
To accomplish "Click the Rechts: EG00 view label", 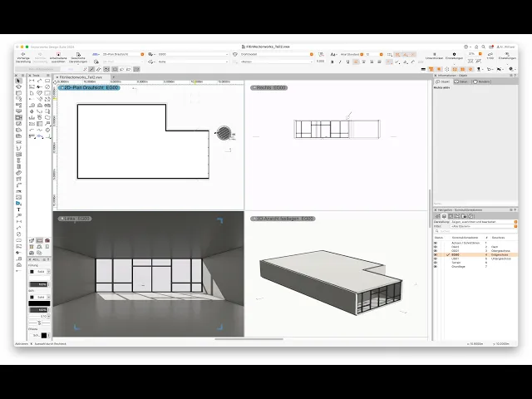I will pyautogui.click(x=269, y=87).
